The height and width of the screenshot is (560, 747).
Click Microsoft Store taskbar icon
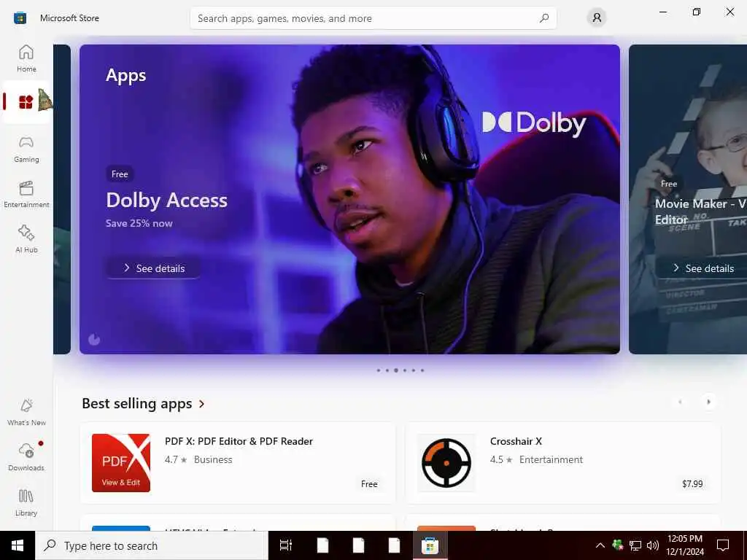(x=430, y=545)
